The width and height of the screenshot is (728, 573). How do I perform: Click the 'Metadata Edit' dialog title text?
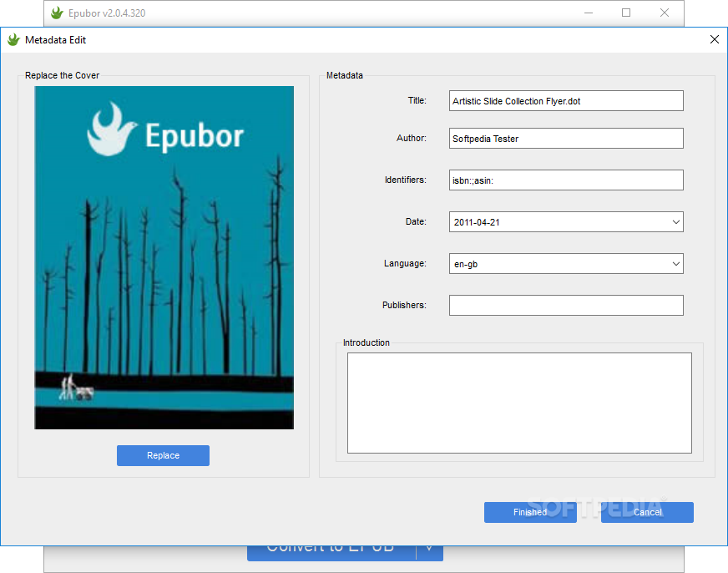[55, 40]
